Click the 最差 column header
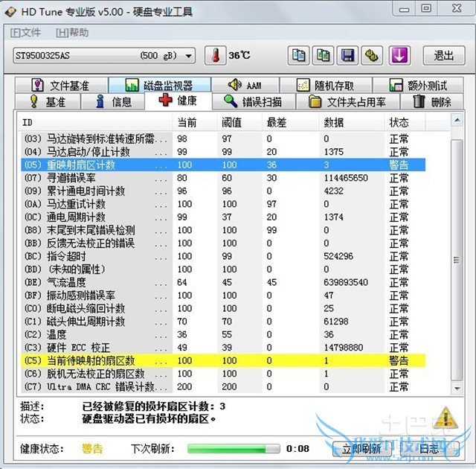Screen dimensions: 476x469 point(291,122)
